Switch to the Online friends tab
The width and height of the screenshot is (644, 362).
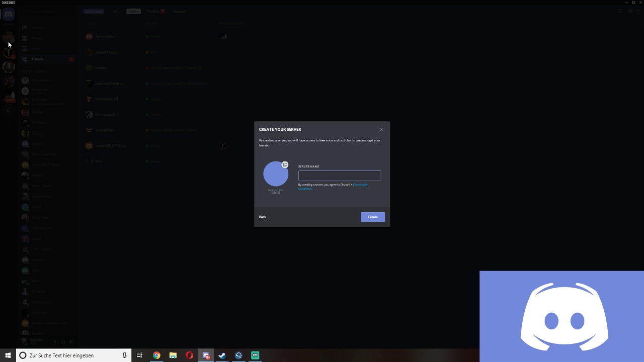tap(133, 11)
